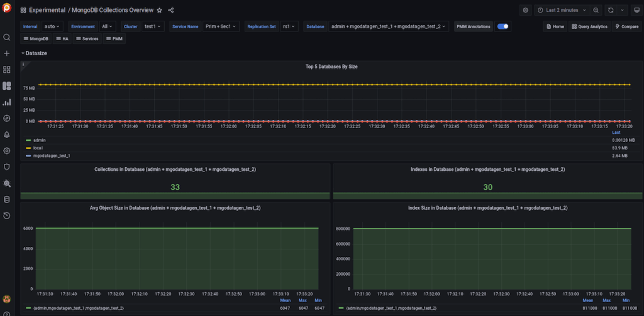Open the PMM links menu
The image size is (644, 316).
(x=114, y=38)
